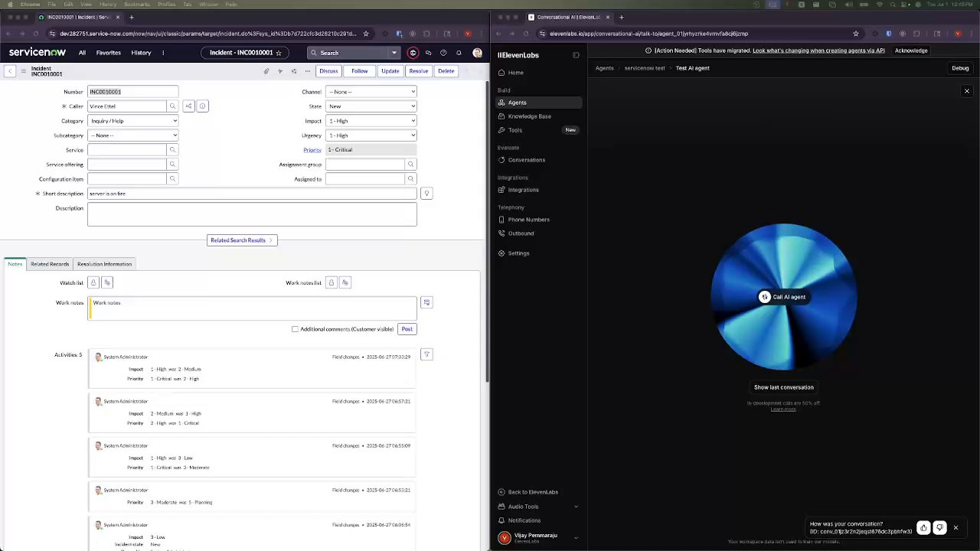Click the Caller lookup magnifier icon

[x=172, y=106]
